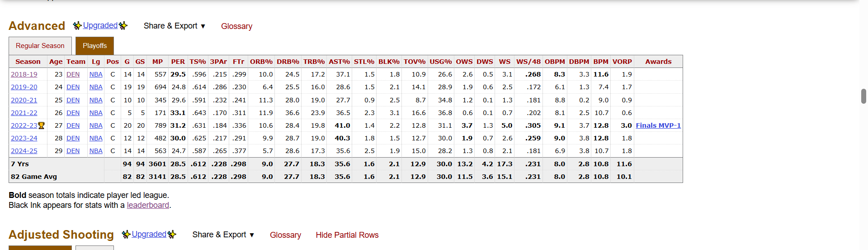Click the star icon right of Advanced Upgraded
Screen dimensions: 868x250
pyautogui.click(x=123, y=26)
